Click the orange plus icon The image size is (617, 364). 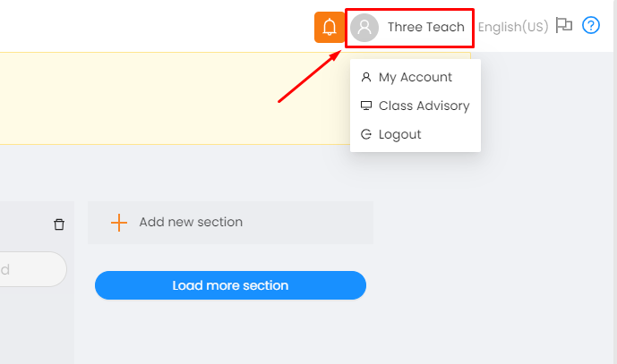tap(119, 223)
